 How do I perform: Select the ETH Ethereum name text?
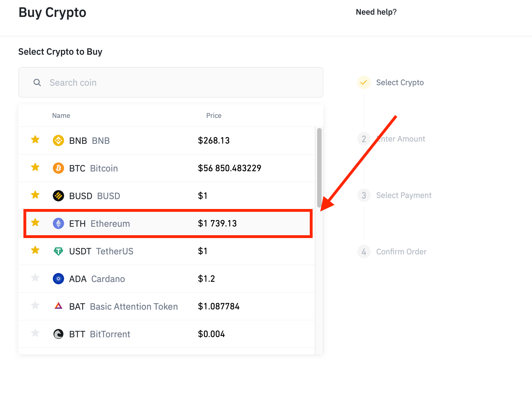click(x=99, y=223)
